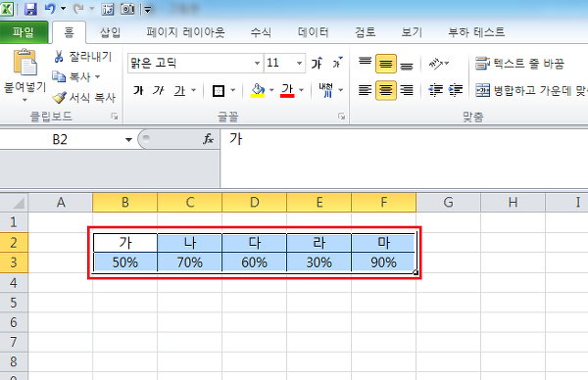588x380 pixels.
Task: Save the workbook using the floppy disk icon
Action: [30, 9]
